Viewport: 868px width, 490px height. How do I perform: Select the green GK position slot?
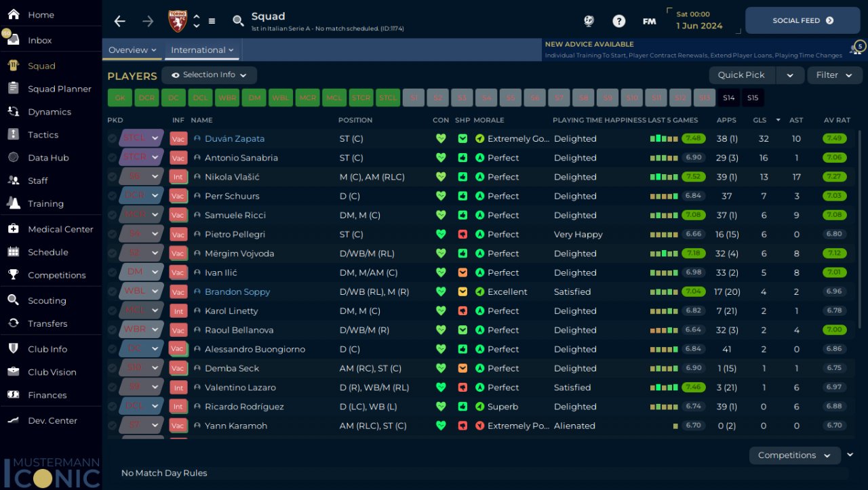(120, 98)
